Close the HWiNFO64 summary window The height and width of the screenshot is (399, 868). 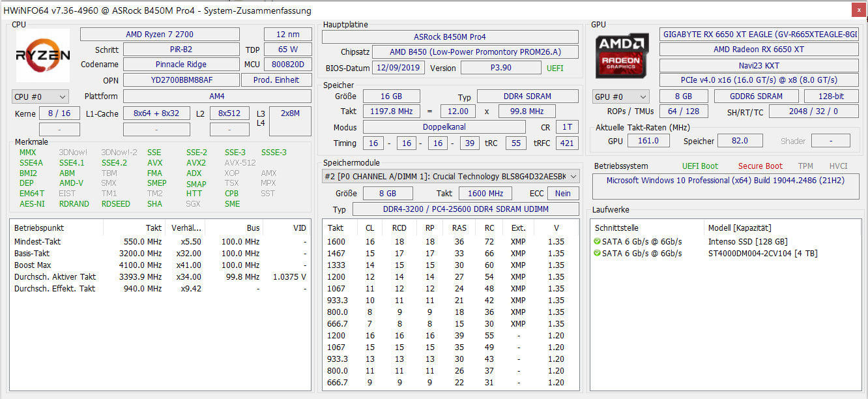coord(858,10)
